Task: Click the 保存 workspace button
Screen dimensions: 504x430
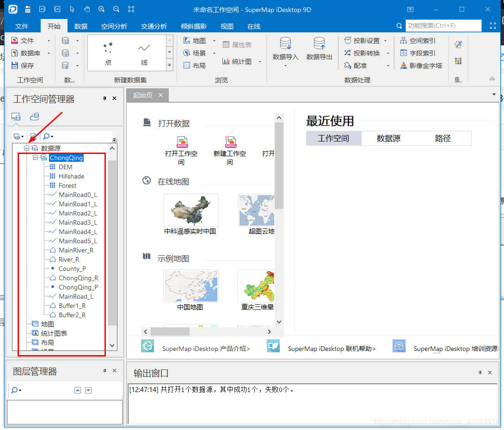Action: pos(23,66)
